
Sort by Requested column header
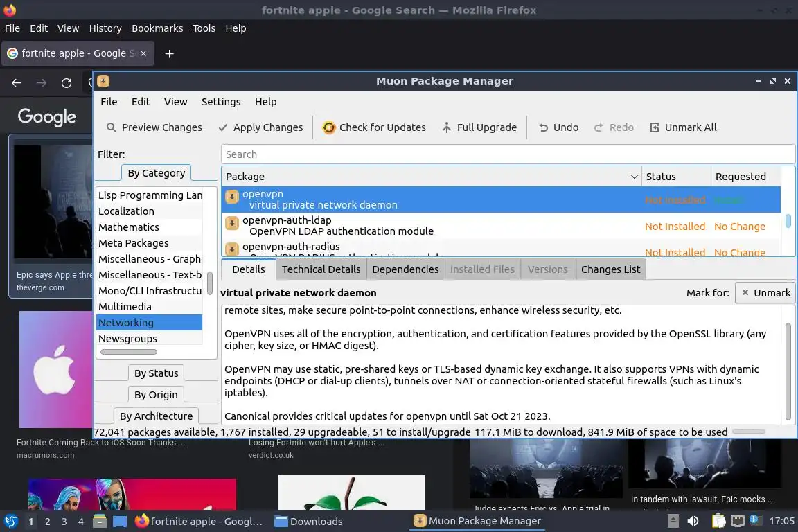(x=745, y=177)
